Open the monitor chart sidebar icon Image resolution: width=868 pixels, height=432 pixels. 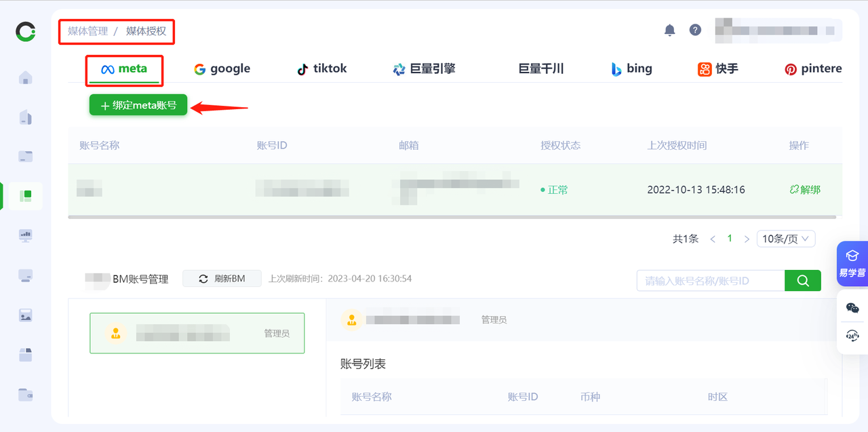(x=26, y=235)
